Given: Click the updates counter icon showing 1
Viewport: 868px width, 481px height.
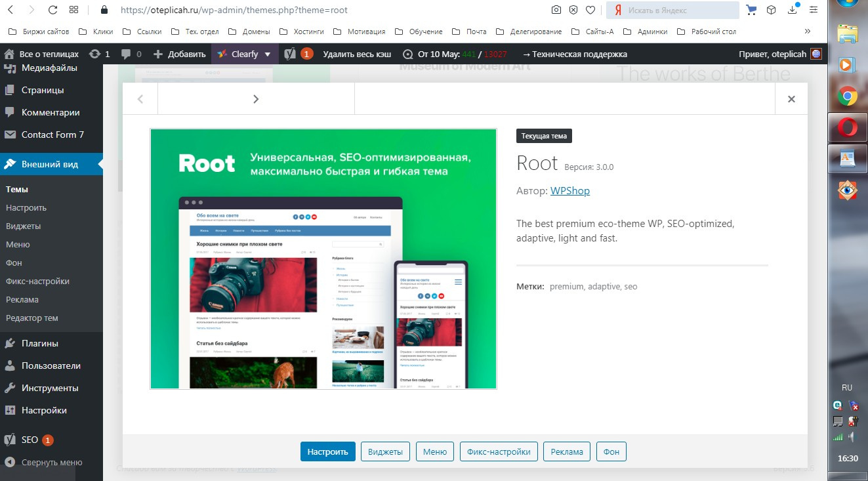Looking at the screenshot, I should [x=99, y=54].
